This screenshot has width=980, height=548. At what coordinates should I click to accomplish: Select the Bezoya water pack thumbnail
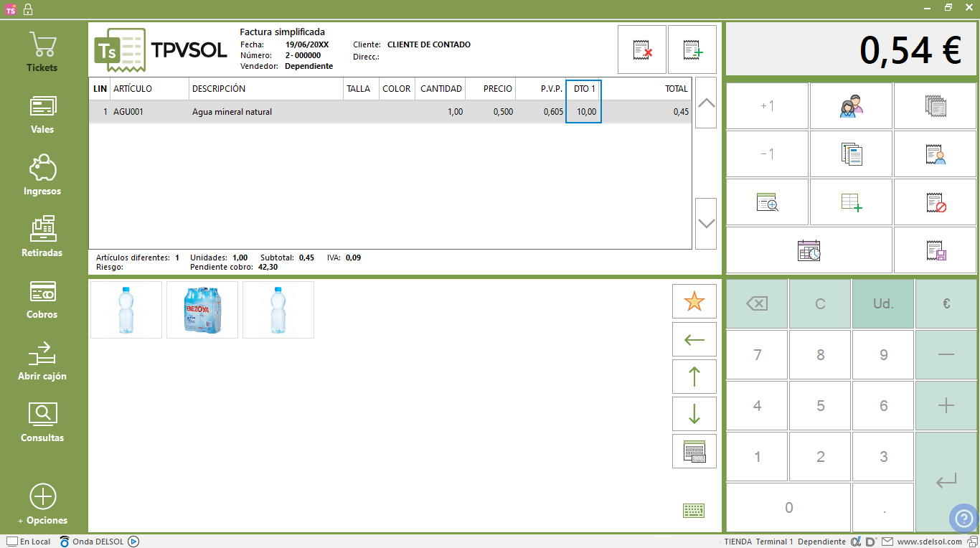click(x=202, y=310)
